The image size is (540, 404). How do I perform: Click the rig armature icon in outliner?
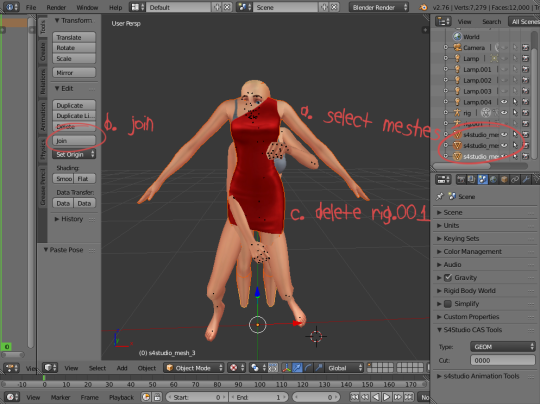[x=457, y=113]
